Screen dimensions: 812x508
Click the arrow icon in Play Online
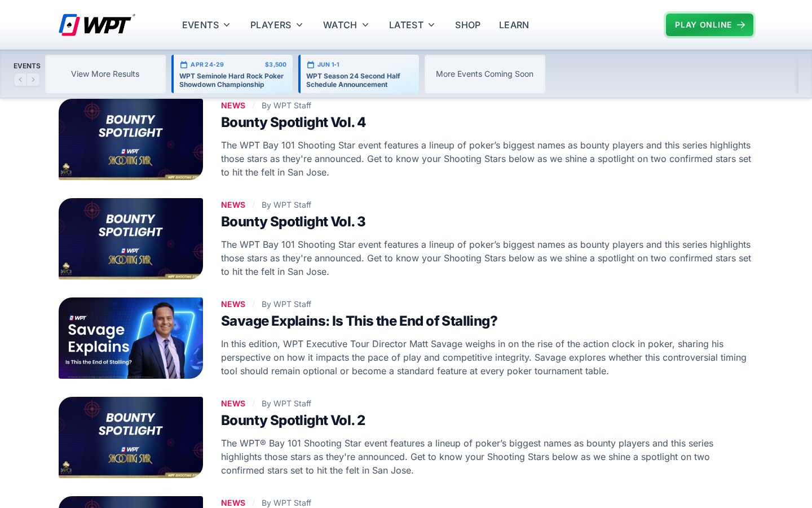point(741,25)
